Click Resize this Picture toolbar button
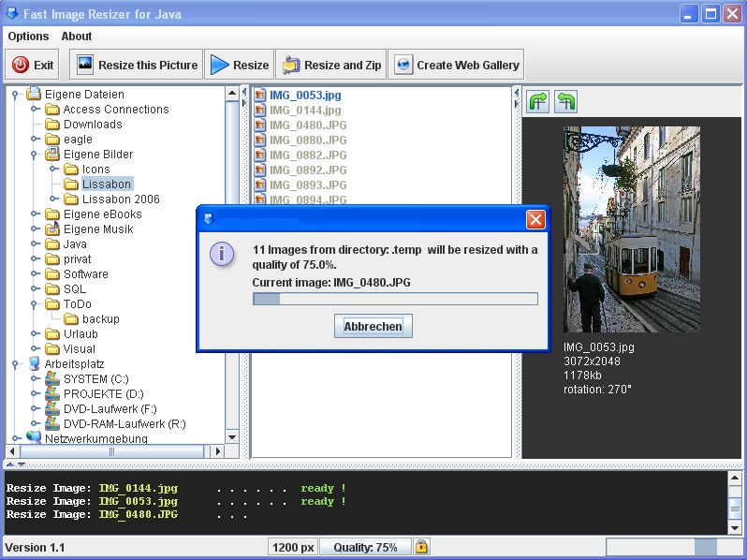The image size is (747, 560). 137,65
